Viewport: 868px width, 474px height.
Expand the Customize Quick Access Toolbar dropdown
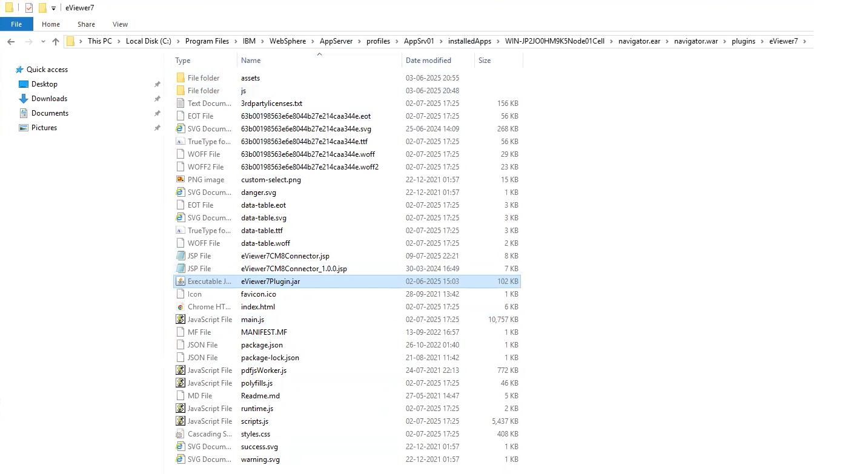[x=53, y=8]
